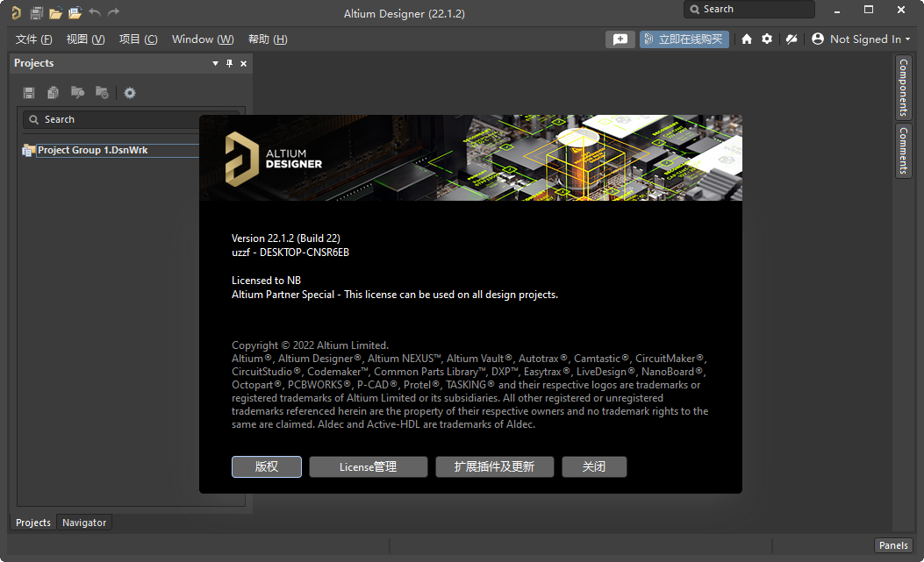Click 关闭 to dismiss the About dialog

(x=594, y=466)
